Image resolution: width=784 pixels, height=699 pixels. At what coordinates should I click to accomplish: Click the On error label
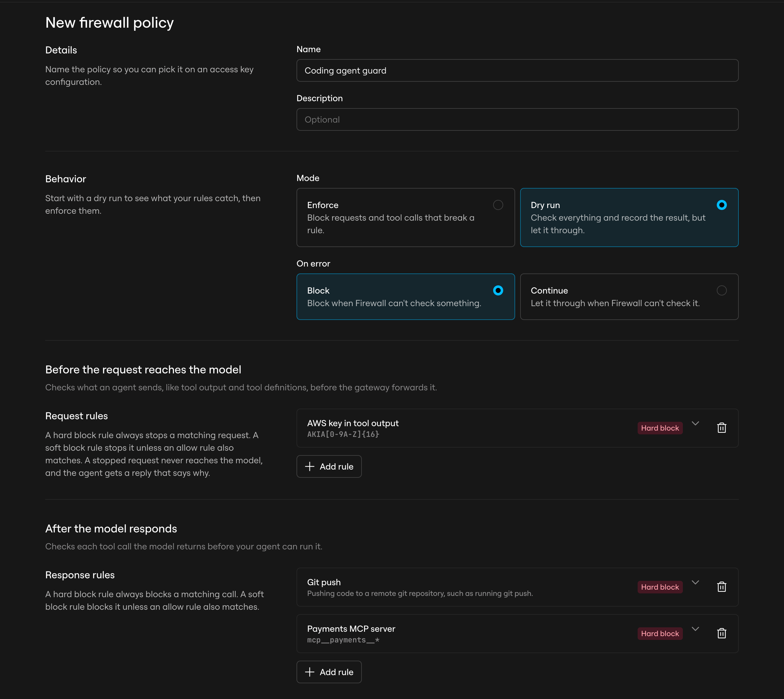click(x=313, y=264)
